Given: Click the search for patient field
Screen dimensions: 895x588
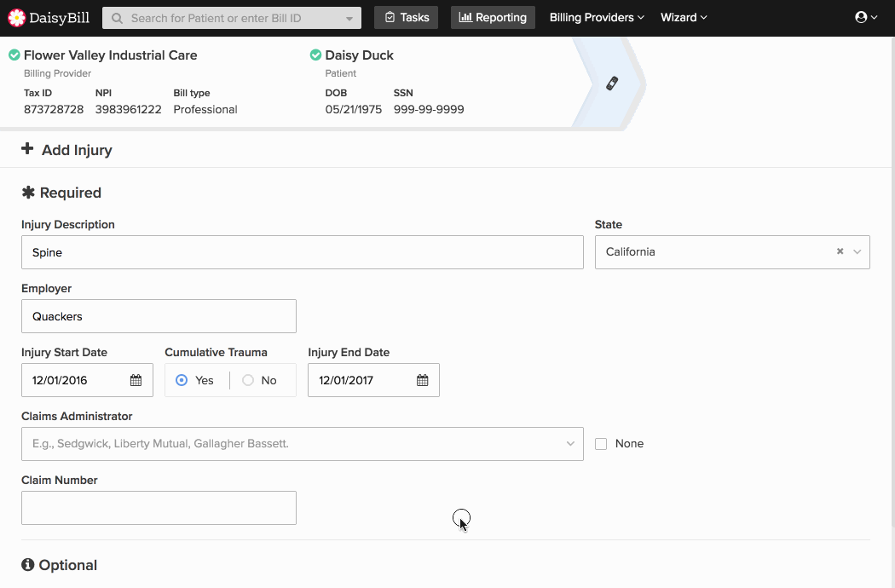Looking at the screenshot, I should click(x=232, y=18).
